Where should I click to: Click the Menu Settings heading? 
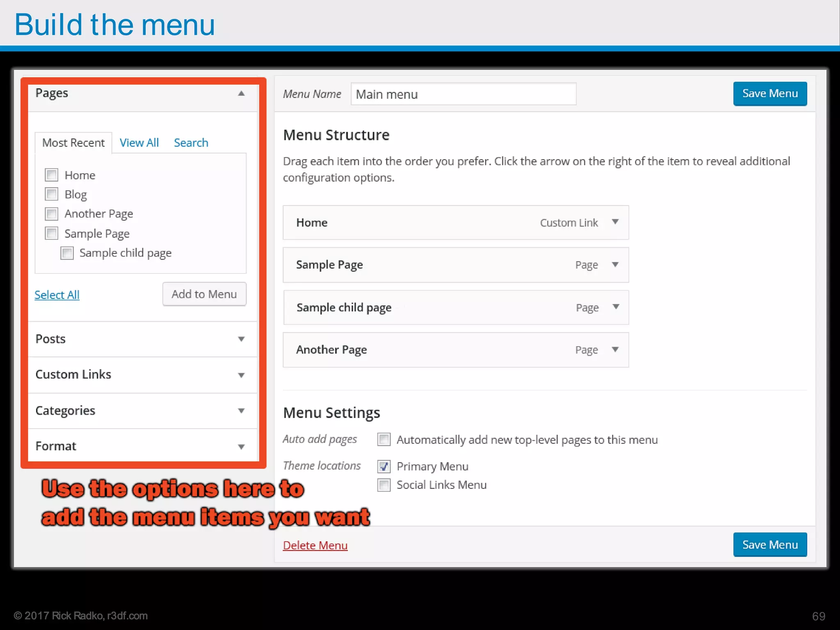click(x=332, y=413)
